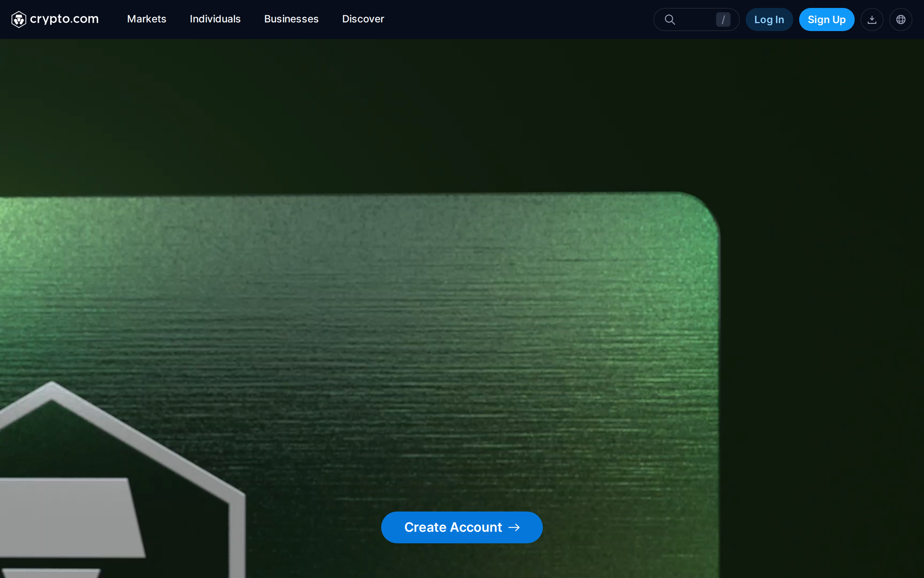Open the language globe selector
This screenshot has height=578, width=924.
901,20
